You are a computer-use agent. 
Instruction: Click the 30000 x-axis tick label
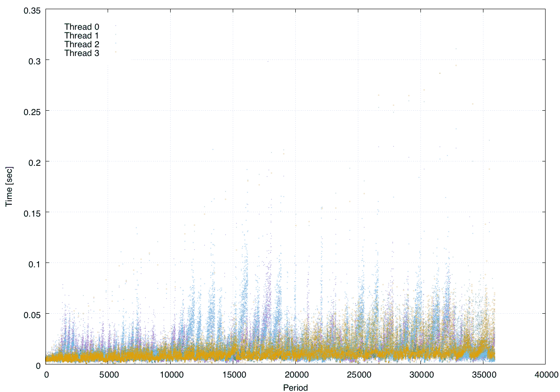point(420,374)
